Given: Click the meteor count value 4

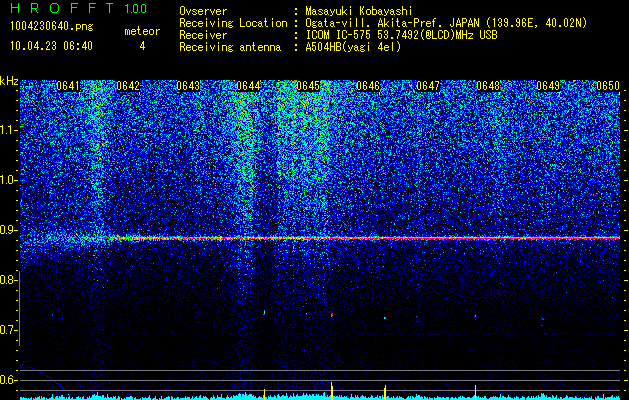Looking at the screenshot, I should [142, 46].
